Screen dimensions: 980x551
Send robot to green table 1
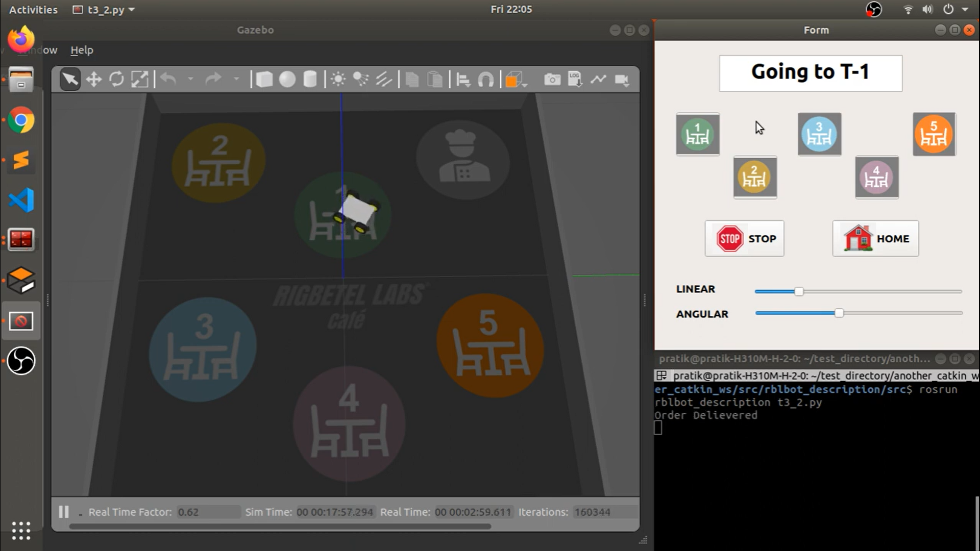point(698,134)
